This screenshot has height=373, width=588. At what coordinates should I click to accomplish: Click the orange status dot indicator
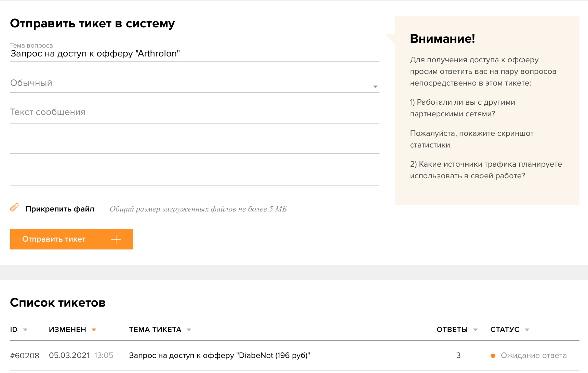[x=493, y=356]
